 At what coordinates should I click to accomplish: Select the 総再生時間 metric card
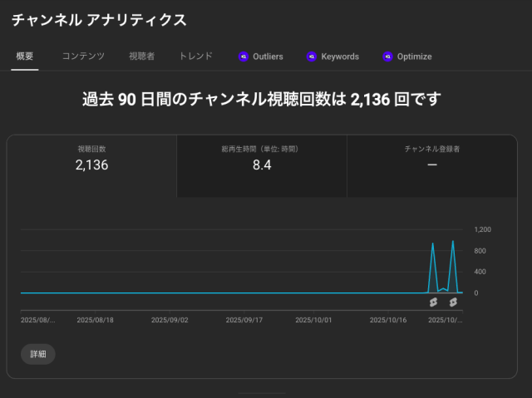[x=262, y=165]
